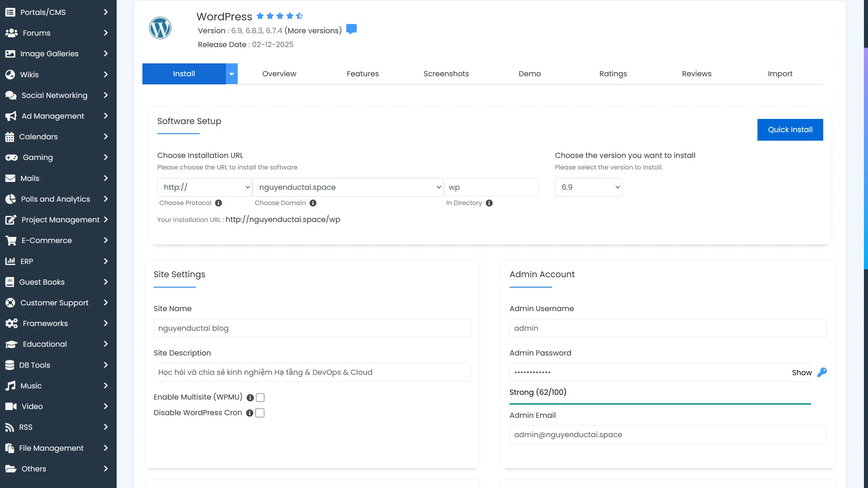Image resolution: width=868 pixels, height=488 pixels.
Task: Click the info icon beside Disable WordPress Cron
Action: tap(250, 413)
